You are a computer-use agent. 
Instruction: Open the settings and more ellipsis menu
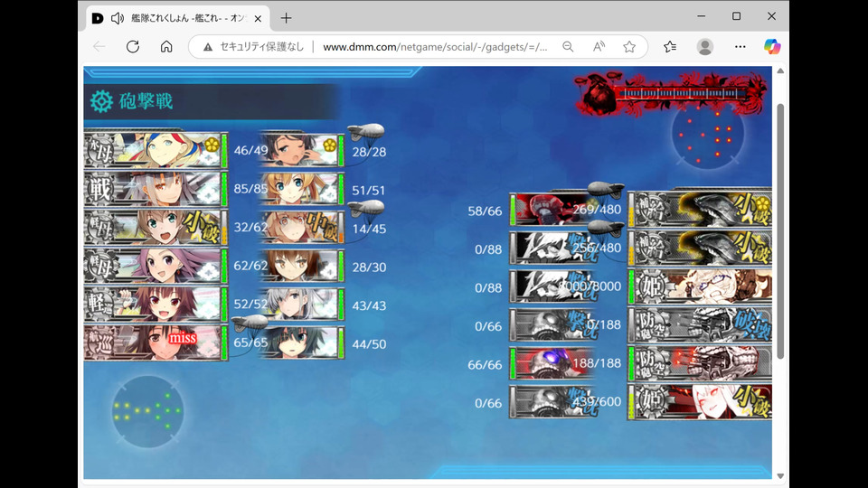pos(741,47)
